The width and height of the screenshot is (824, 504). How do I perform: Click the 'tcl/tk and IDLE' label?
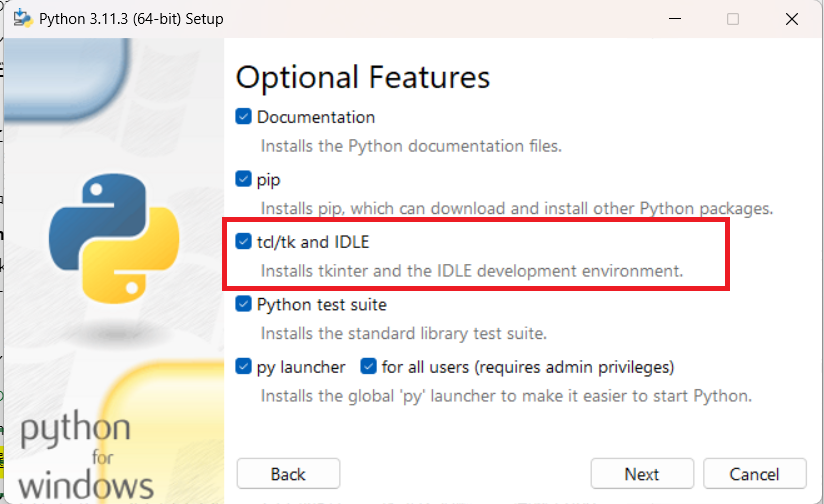tap(313, 242)
